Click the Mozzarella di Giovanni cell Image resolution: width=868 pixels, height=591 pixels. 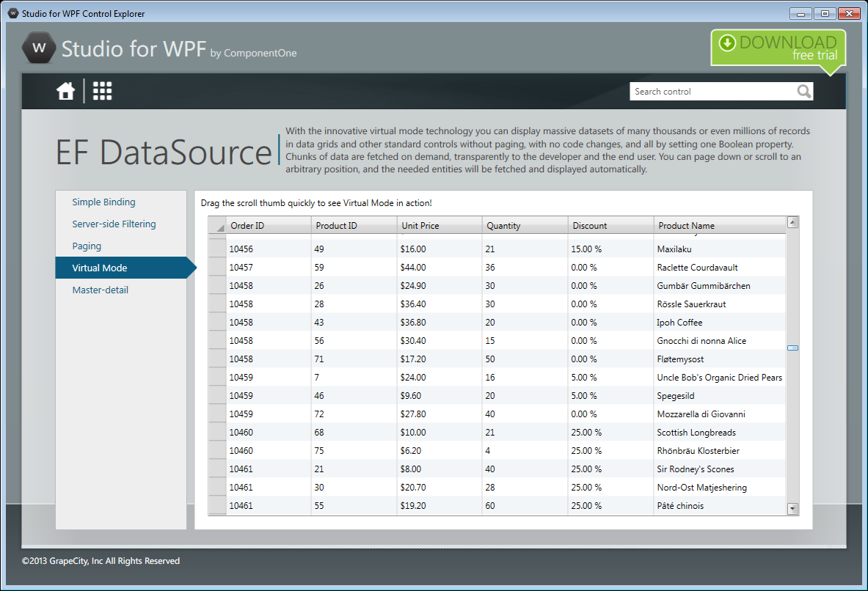(x=720, y=414)
